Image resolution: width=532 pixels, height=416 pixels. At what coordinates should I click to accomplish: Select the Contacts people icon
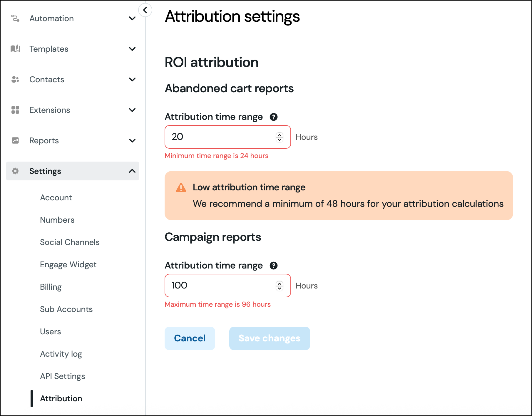(x=15, y=79)
